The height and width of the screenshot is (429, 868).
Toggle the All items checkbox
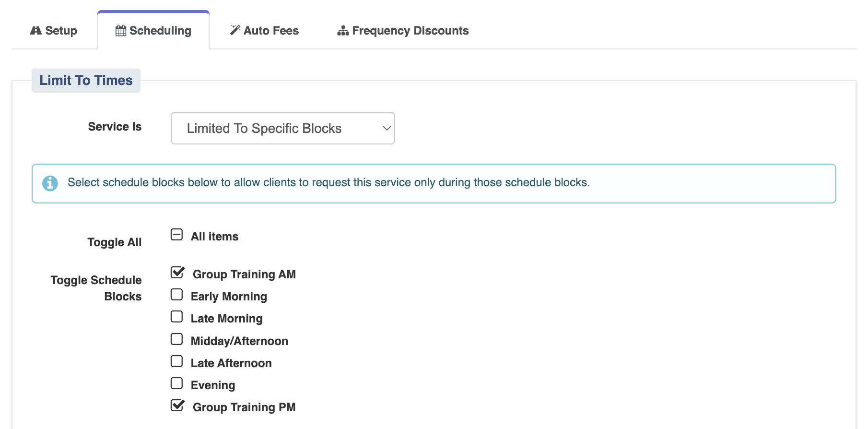(x=177, y=235)
